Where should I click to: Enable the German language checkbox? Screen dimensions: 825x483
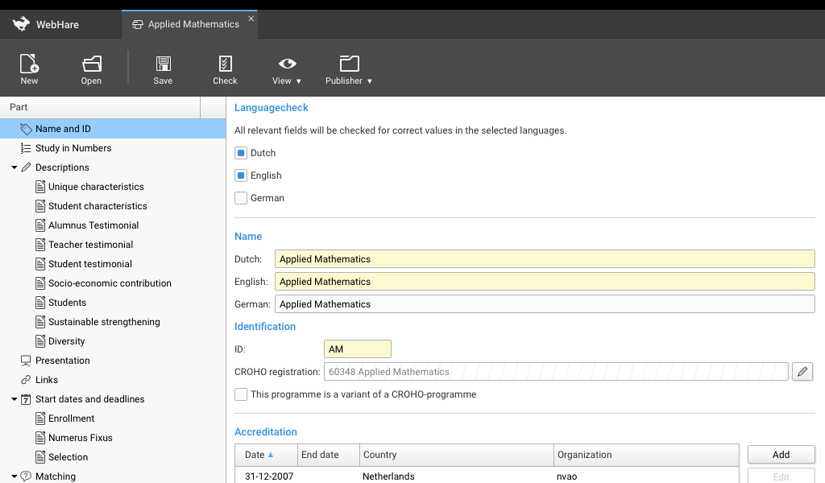point(241,198)
